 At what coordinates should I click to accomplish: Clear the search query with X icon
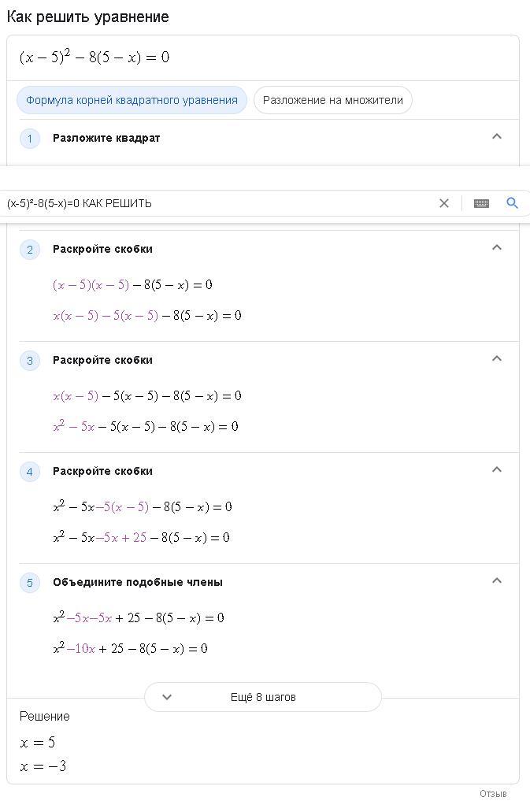pos(444,203)
